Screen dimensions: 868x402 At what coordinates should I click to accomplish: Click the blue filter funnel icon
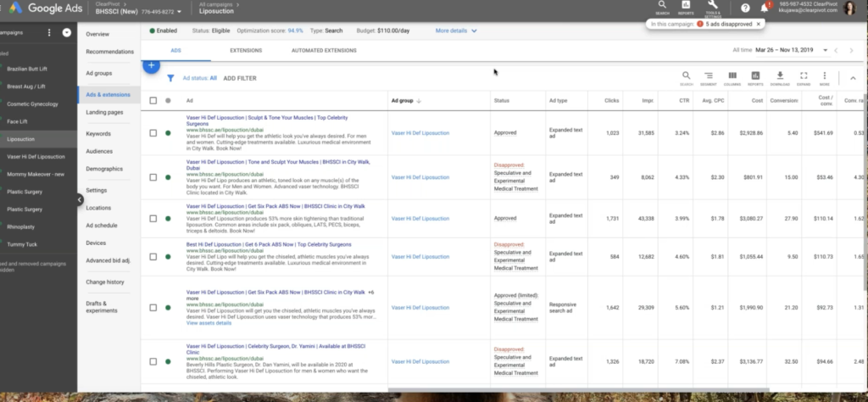coord(170,78)
